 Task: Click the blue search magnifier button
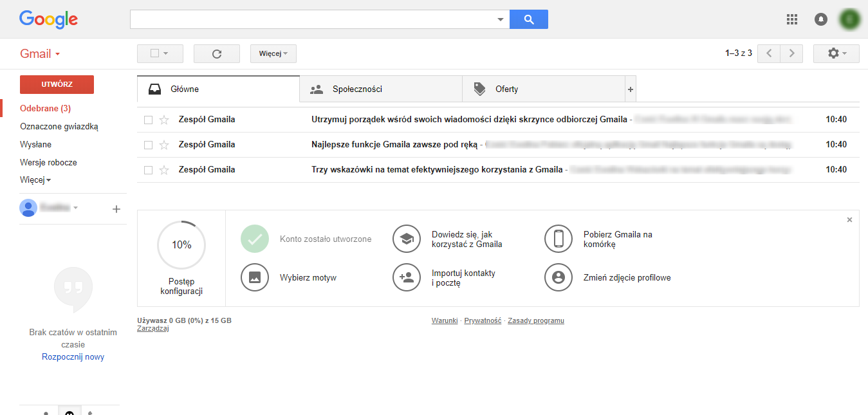[x=529, y=19]
